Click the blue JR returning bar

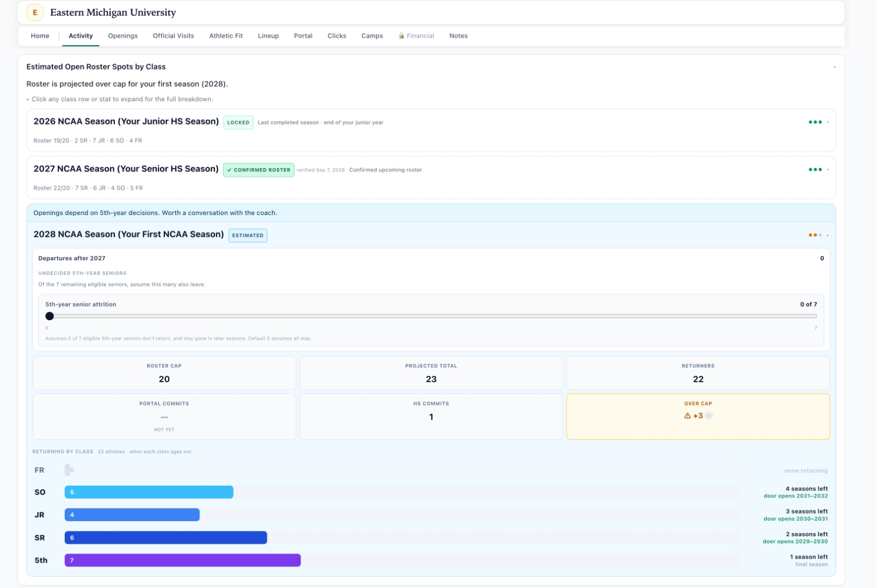(132, 514)
